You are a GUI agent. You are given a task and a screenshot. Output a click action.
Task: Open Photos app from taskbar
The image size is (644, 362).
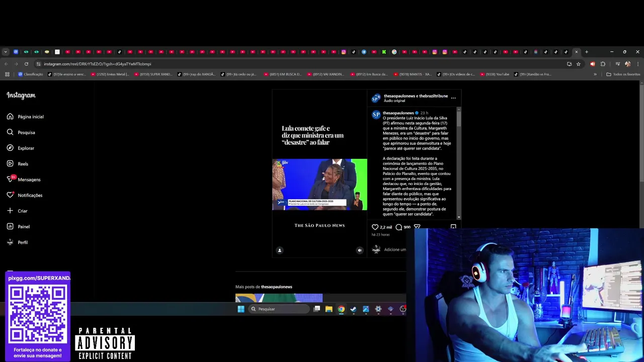[x=366, y=309]
